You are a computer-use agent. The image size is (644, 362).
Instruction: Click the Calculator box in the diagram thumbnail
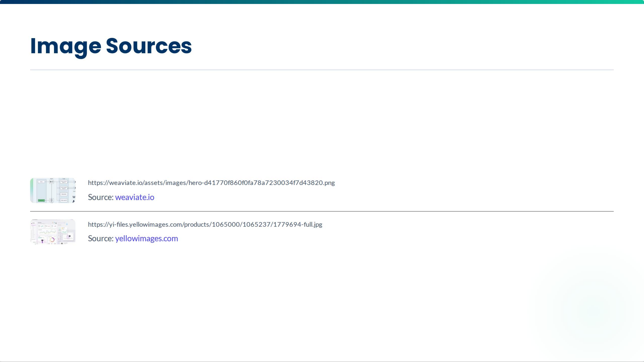click(64, 194)
